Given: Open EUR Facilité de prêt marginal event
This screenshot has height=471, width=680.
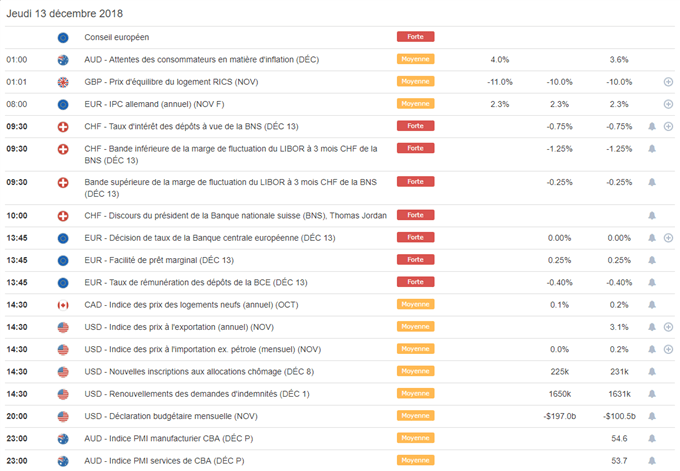Looking at the screenshot, I should (159, 260).
